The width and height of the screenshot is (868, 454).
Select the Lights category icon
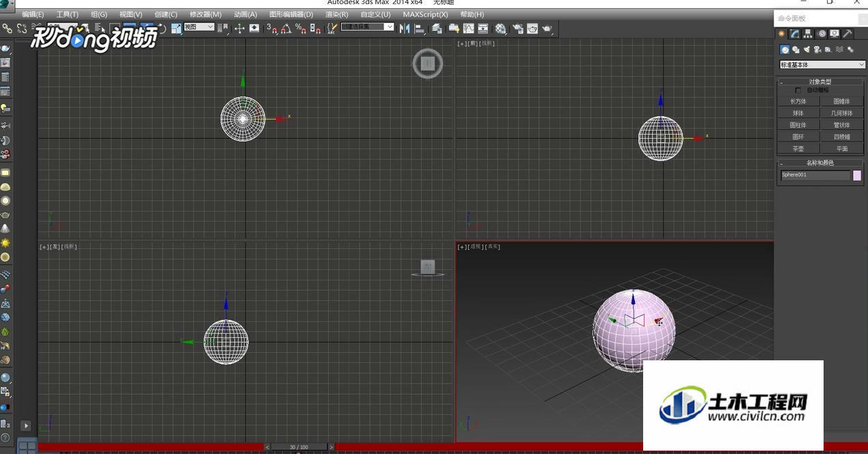click(806, 49)
